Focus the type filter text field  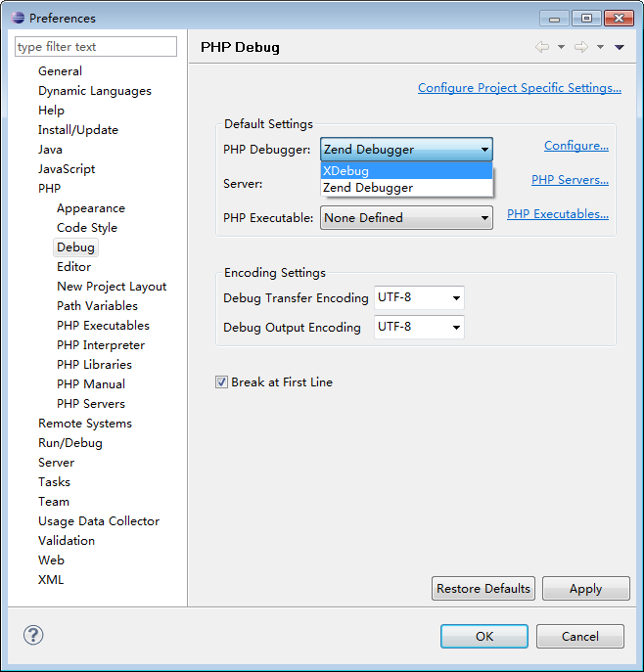click(x=96, y=46)
